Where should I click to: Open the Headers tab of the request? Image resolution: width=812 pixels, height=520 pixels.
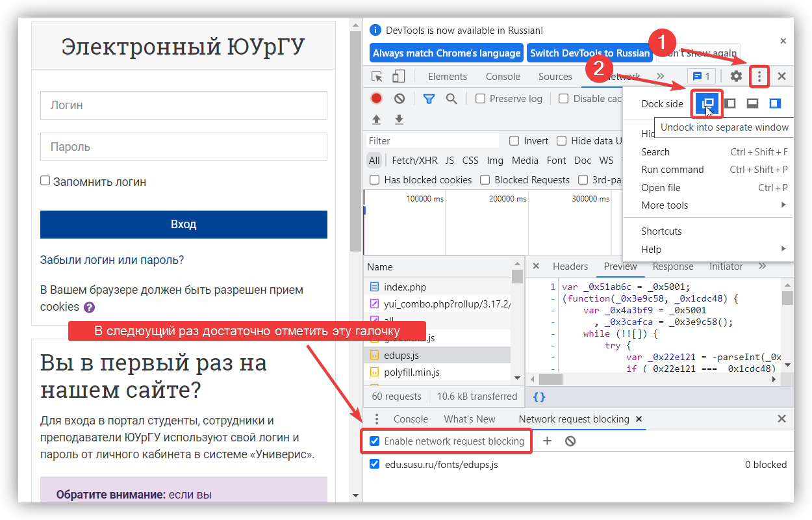[x=570, y=266]
